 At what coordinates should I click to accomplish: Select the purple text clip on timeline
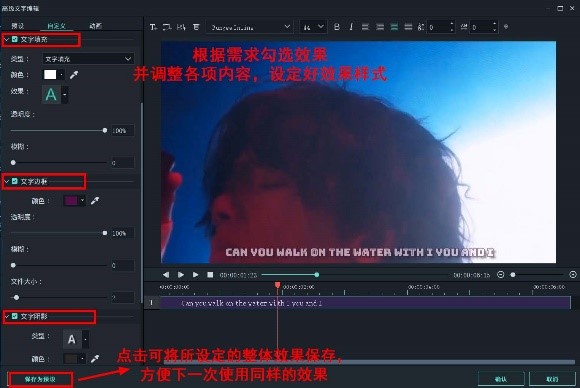pyautogui.click(x=365, y=303)
